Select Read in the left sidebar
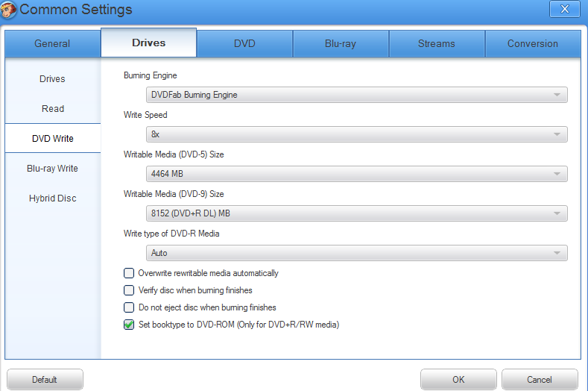The width and height of the screenshot is (588, 391). point(52,108)
